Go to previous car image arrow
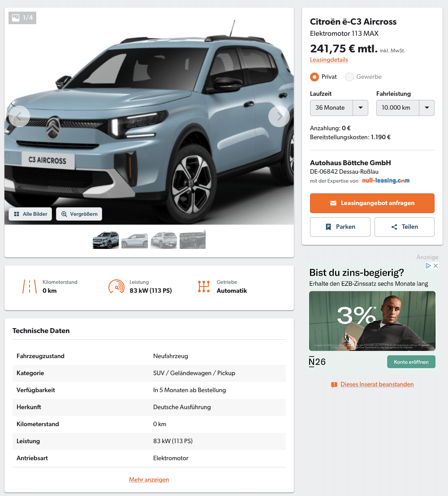 (x=19, y=116)
